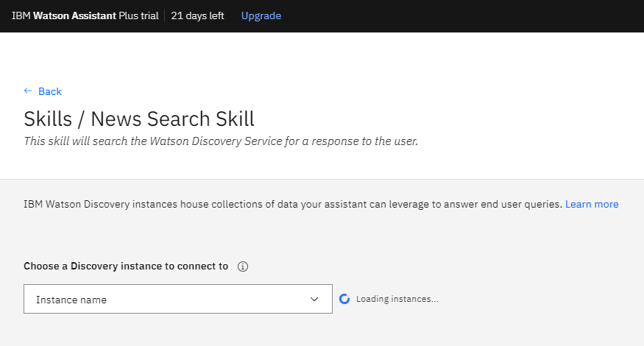Open the Instance name dropdown
The image size is (644, 346).
(x=178, y=299)
